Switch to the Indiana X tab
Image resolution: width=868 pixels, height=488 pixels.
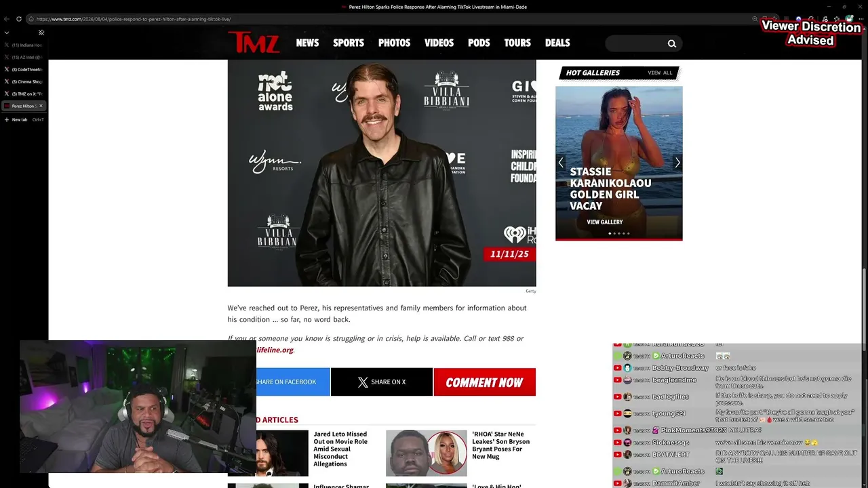tap(24, 45)
